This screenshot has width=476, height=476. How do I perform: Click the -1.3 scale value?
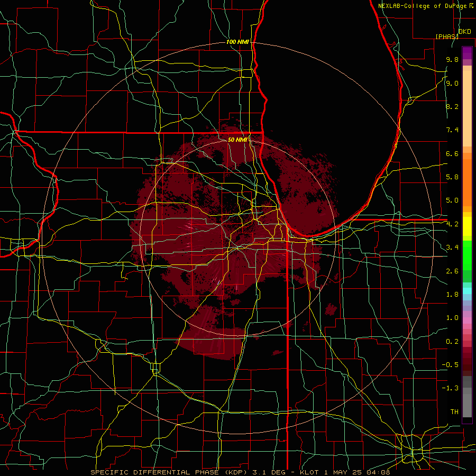coord(450,388)
